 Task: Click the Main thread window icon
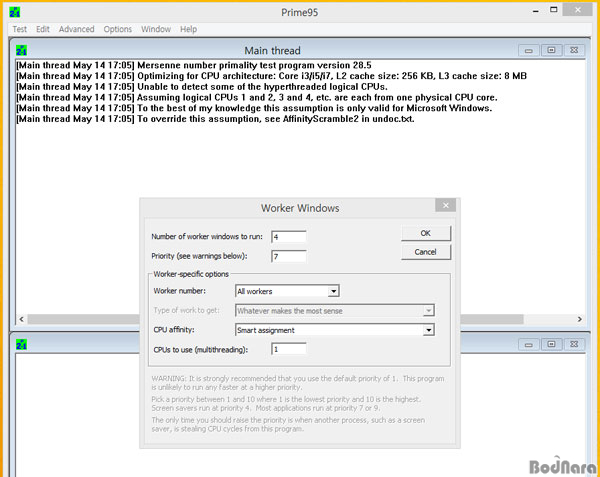click(21, 50)
